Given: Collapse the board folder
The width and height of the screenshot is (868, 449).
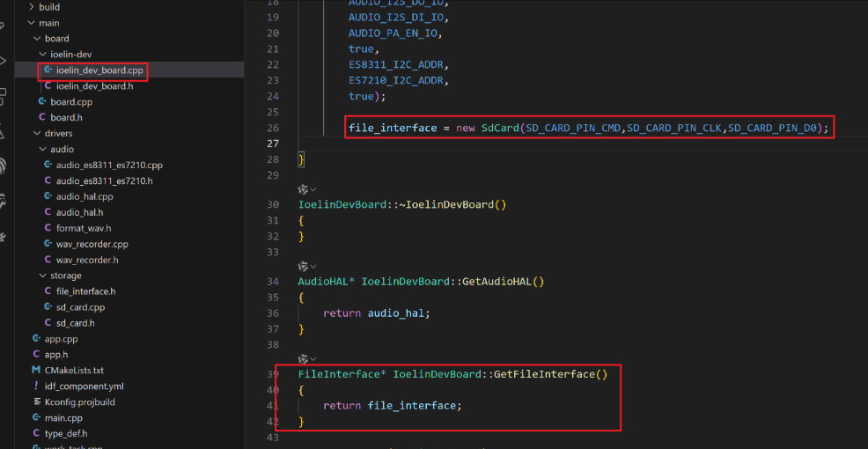Looking at the screenshot, I should point(37,39).
